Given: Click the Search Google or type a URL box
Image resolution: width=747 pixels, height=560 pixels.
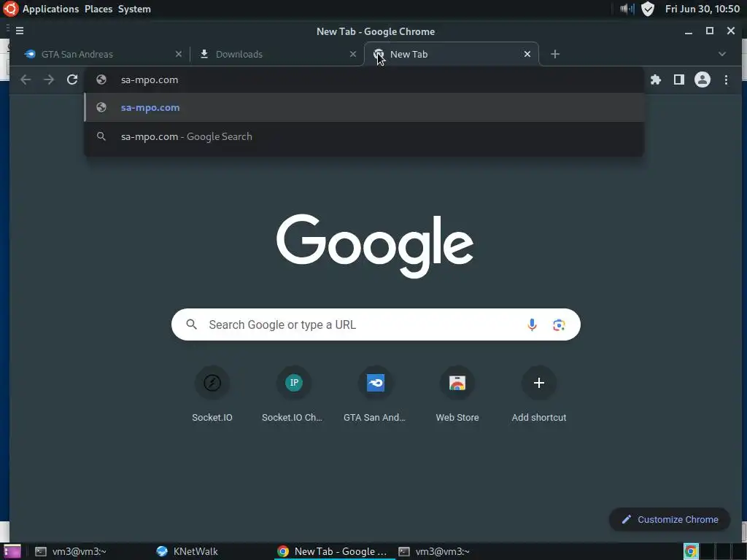Looking at the screenshot, I should (376, 324).
